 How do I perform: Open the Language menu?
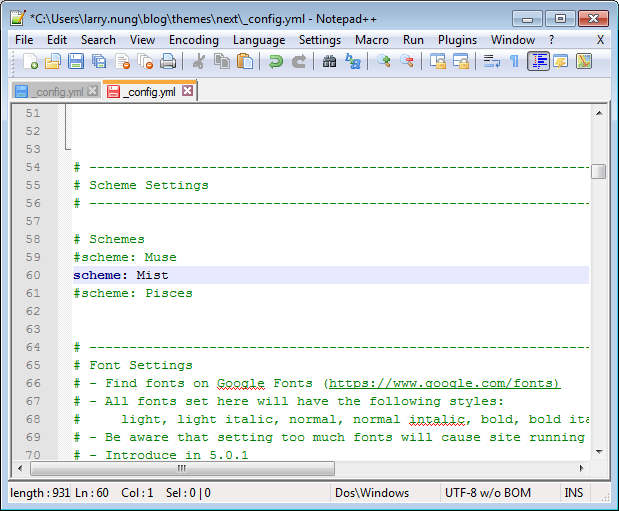[x=259, y=40]
